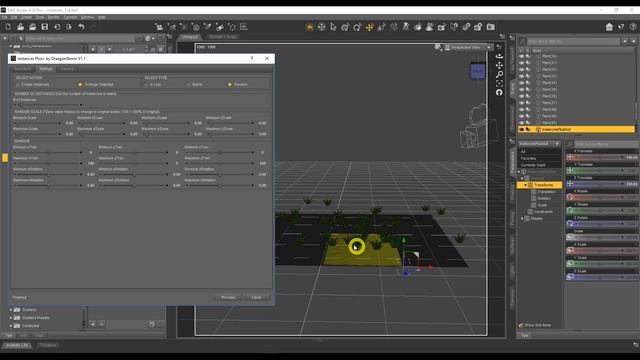This screenshot has height=360, width=640.
Task: Click the Z Scale property icon
Action: click(x=570, y=277)
